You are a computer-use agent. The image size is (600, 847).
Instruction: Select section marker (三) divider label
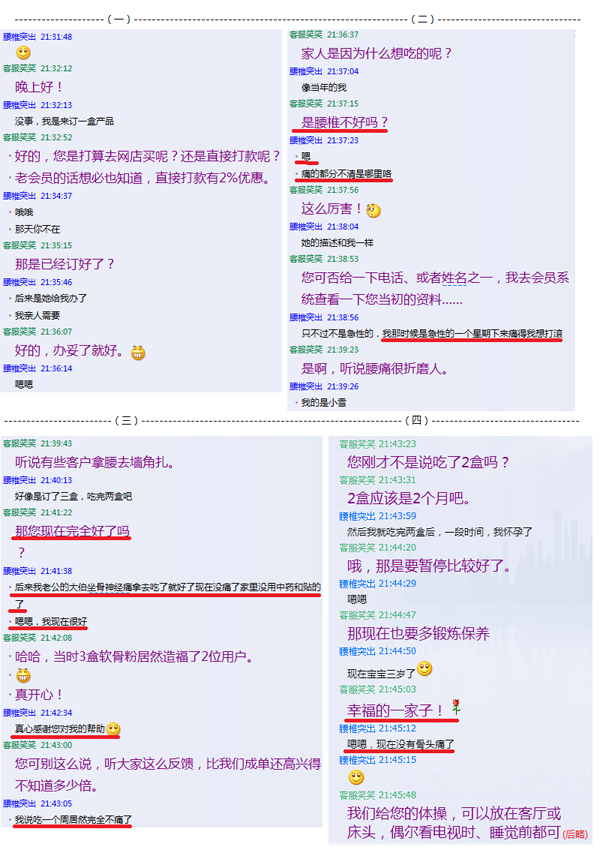click(x=126, y=421)
